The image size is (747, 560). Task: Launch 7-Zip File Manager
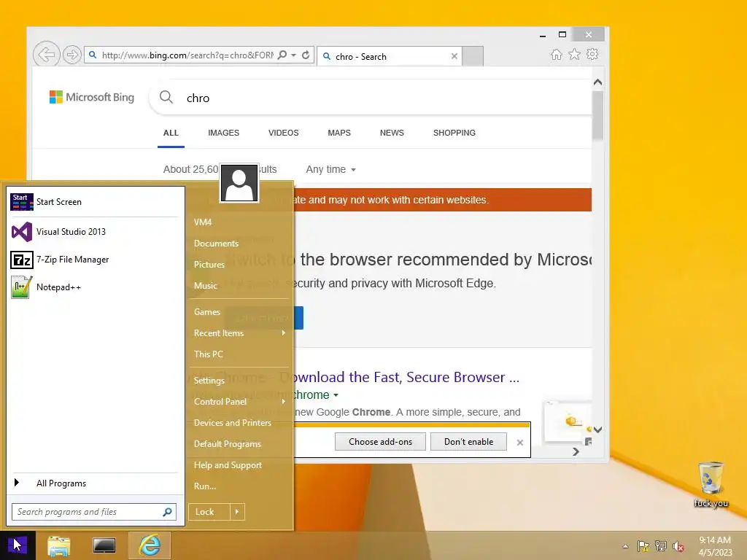coord(94,260)
